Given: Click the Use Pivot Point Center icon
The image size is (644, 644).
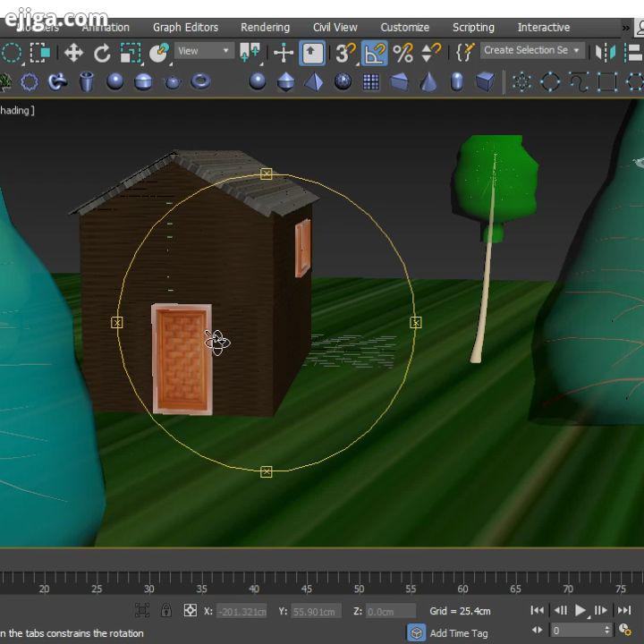Looking at the screenshot, I should click(x=250, y=53).
